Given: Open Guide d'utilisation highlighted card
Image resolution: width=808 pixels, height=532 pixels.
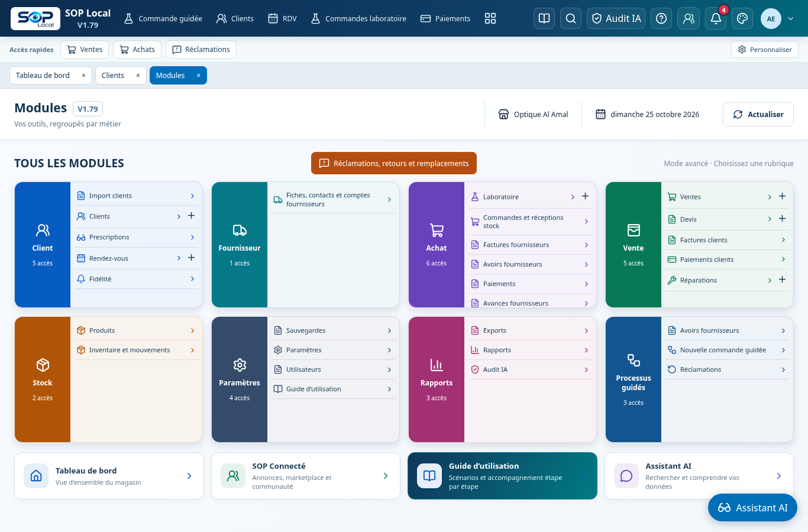Looking at the screenshot, I should point(503,476).
